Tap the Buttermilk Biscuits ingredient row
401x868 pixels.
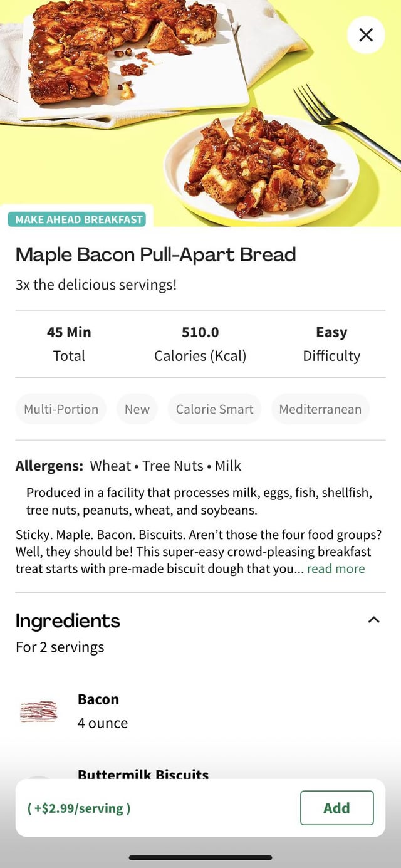tap(143, 774)
